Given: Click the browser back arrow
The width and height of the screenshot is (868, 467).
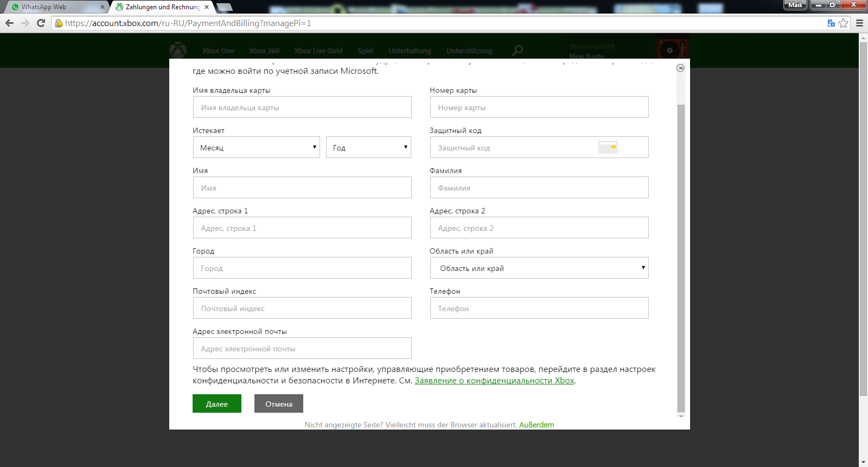Looking at the screenshot, I should (9, 23).
